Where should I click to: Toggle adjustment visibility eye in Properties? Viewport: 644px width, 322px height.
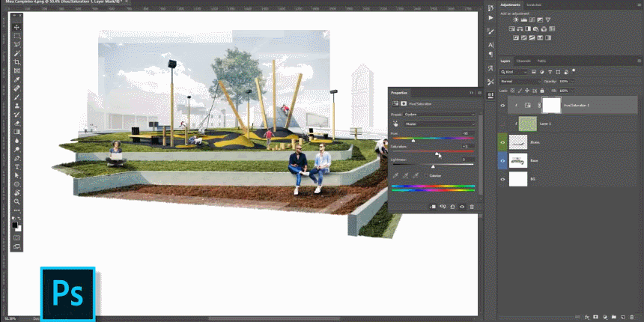tap(462, 207)
